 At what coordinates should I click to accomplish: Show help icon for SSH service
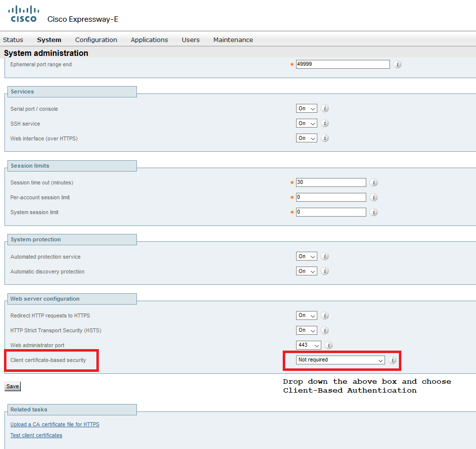pos(325,123)
